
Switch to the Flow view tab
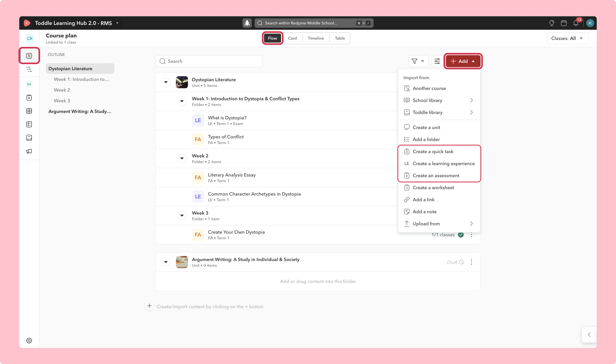(x=272, y=38)
